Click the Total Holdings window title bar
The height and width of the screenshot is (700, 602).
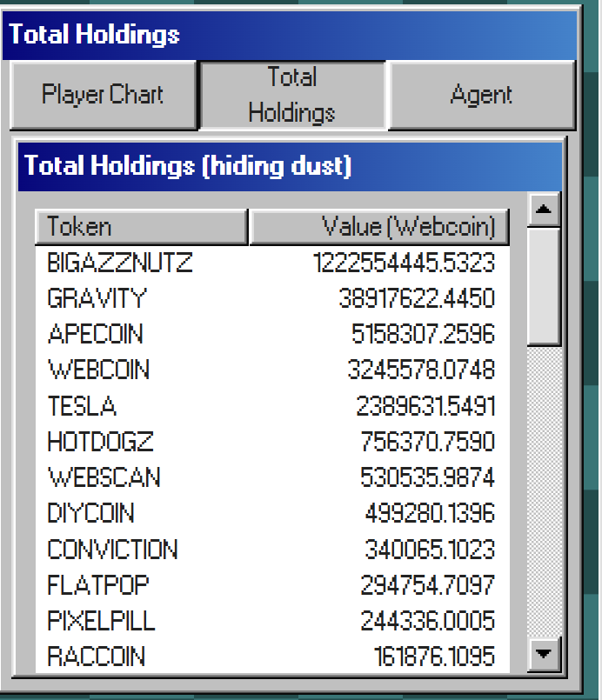coord(290,36)
